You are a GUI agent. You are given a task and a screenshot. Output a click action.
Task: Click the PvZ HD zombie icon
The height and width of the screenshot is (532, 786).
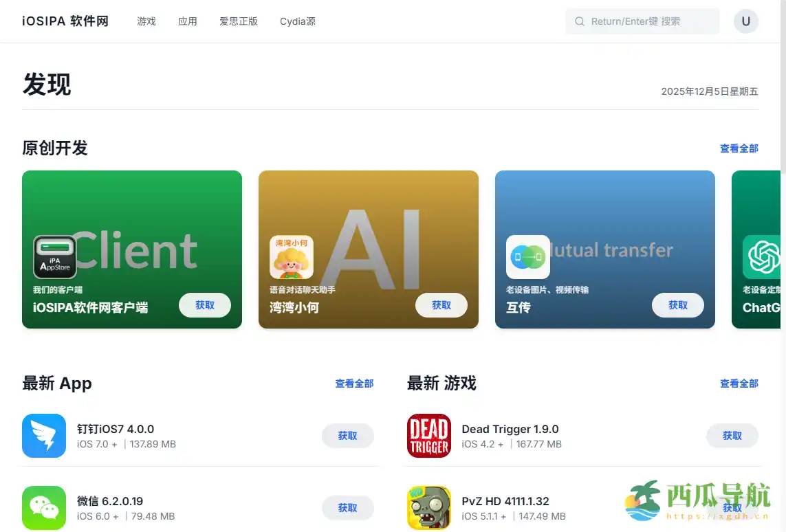click(428, 507)
